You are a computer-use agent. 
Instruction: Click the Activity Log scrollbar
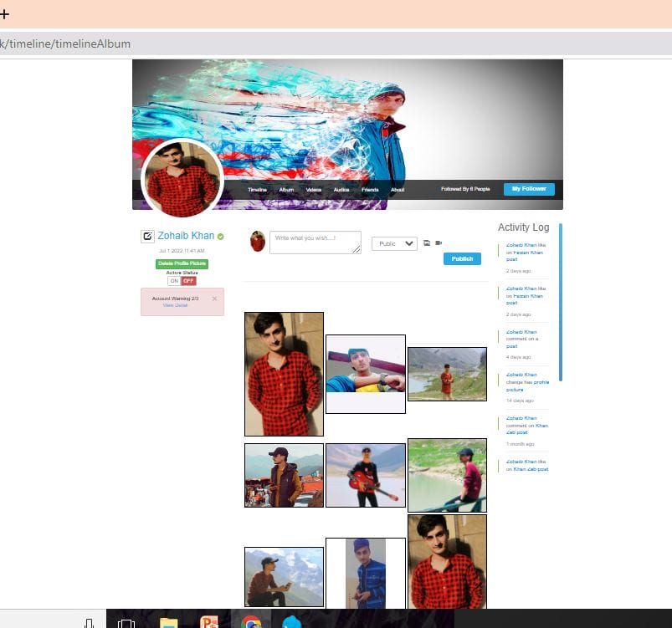(560, 301)
